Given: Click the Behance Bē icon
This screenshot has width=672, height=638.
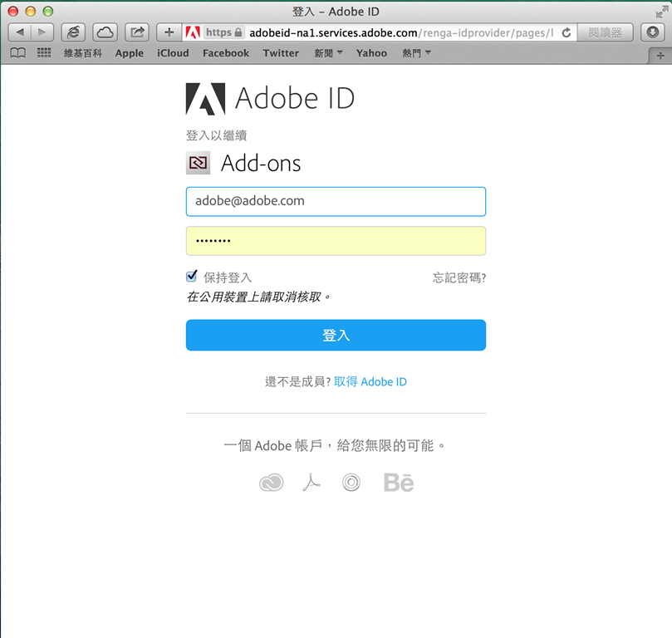Looking at the screenshot, I should pos(399,483).
